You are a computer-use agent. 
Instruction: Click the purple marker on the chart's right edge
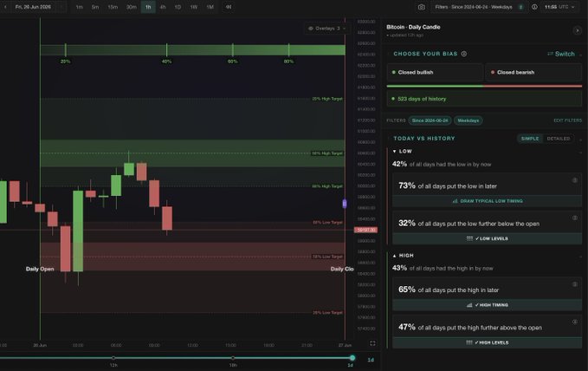345,204
